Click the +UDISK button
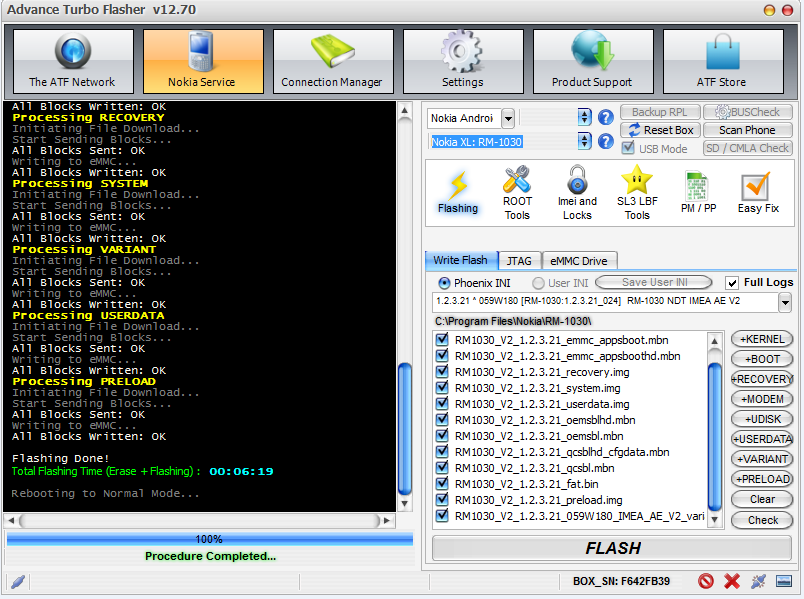This screenshot has height=599, width=804. pos(762,419)
